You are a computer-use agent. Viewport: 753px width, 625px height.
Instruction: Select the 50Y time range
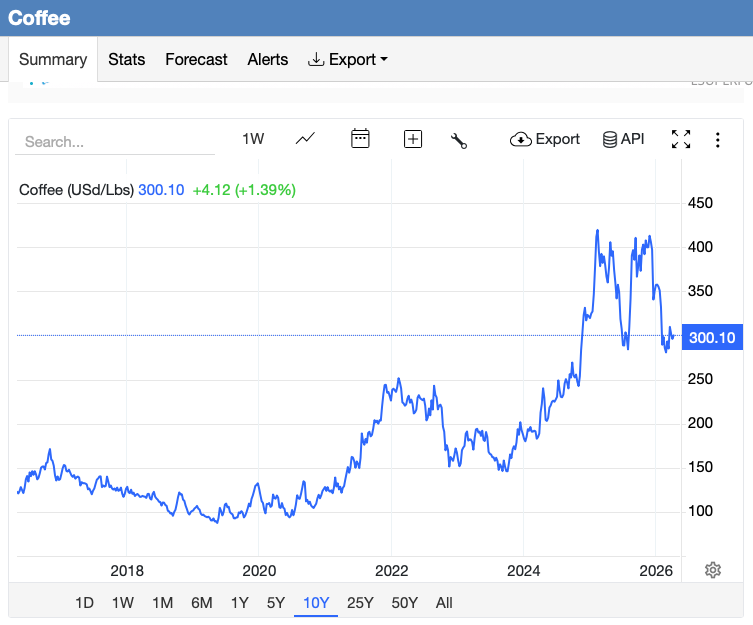(404, 602)
